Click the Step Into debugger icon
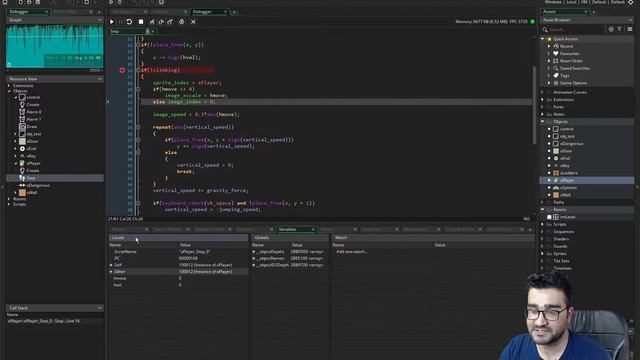Screen dimensions: 640x360 point(152,22)
